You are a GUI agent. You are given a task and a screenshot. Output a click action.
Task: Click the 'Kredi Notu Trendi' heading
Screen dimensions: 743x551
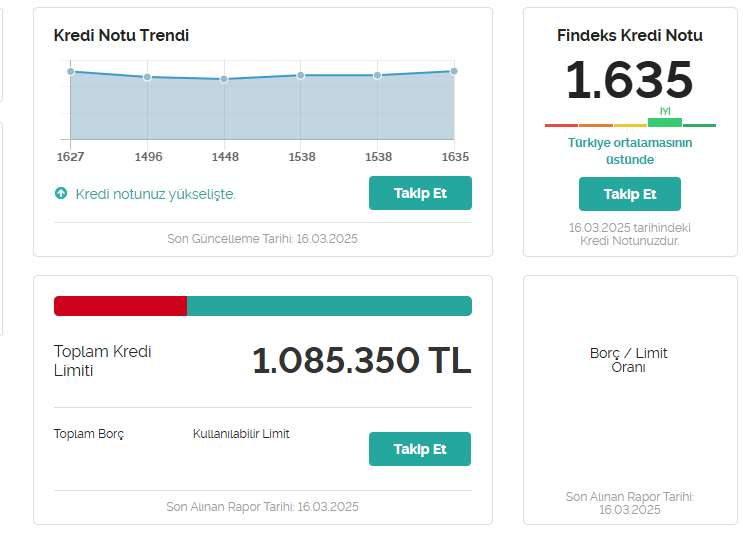[x=121, y=36]
